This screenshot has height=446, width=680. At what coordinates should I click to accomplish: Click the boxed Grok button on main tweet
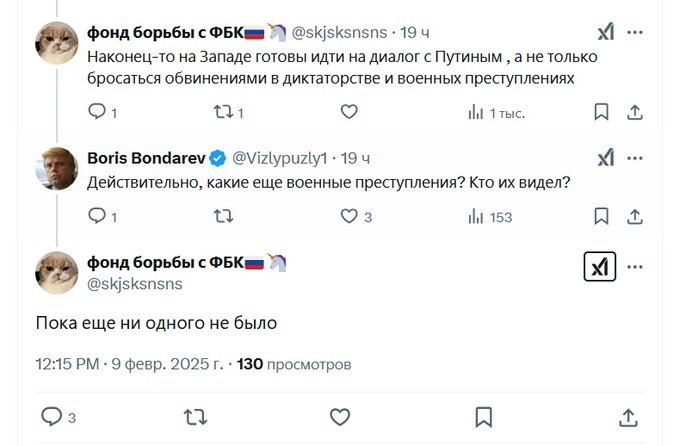600,266
